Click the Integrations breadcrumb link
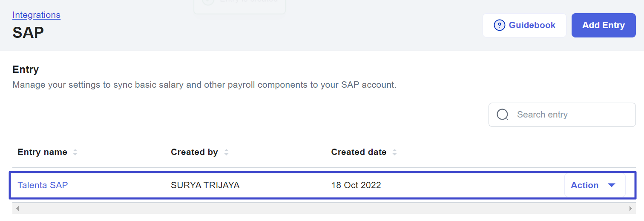This screenshot has height=221, width=644. click(36, 15)
